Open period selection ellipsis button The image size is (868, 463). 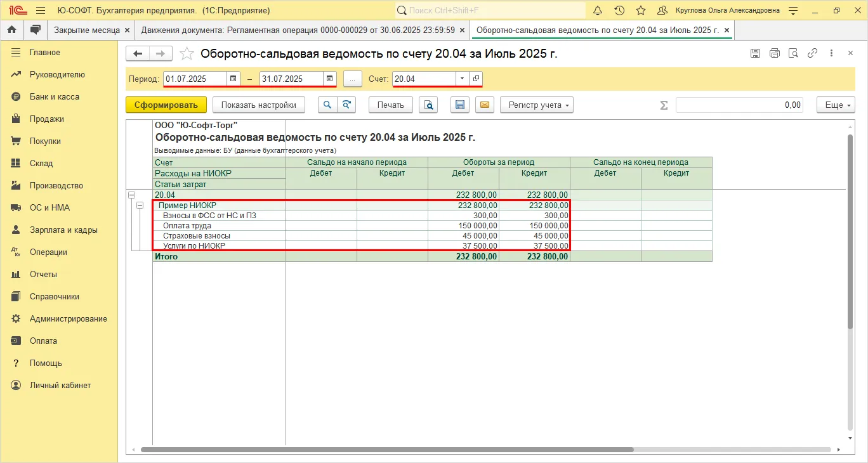point(352,79)
